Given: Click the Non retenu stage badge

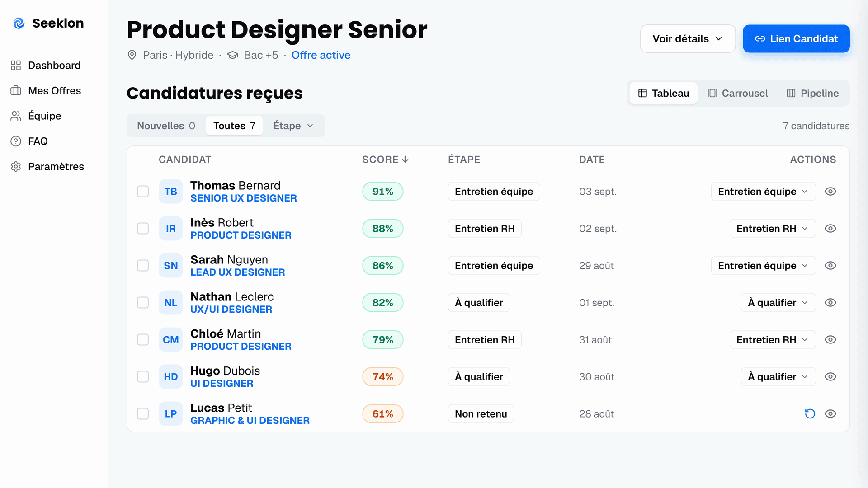Looking at the screenshot, I should 481,414.
